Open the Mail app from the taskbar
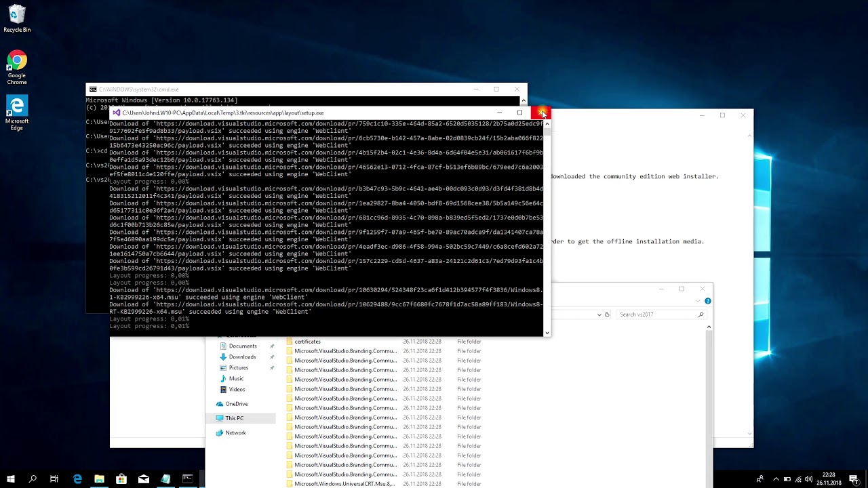The width and height of the screenshot is (868, 488). pyautogui.click(x=144, y=479)
